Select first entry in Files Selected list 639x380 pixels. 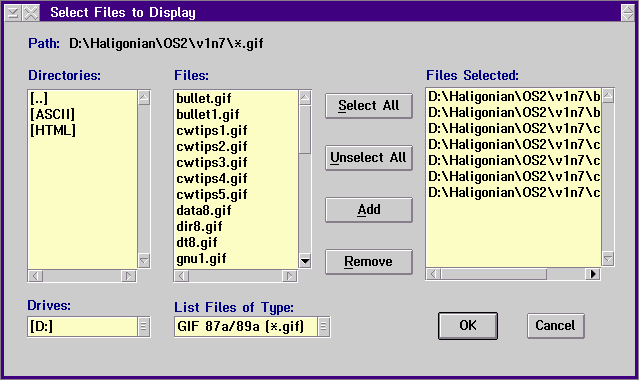point(513,97)
